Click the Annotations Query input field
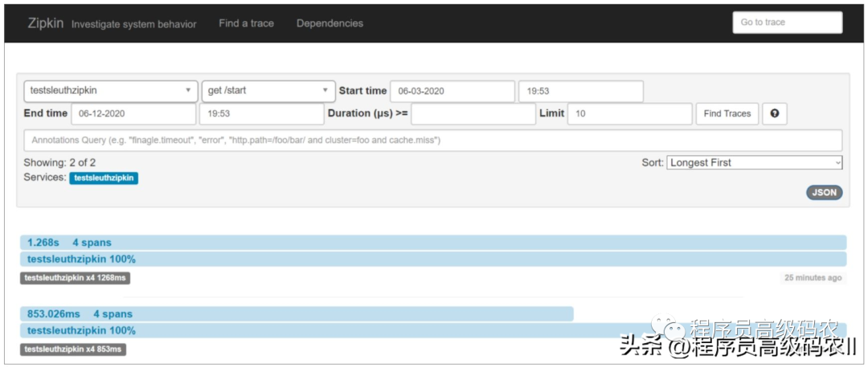The image size is (868, 368). tap(433, 140)
